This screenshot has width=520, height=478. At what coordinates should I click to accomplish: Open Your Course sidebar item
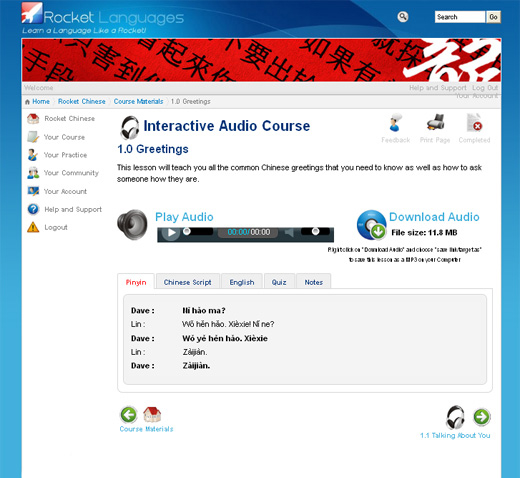click(64, 137)
